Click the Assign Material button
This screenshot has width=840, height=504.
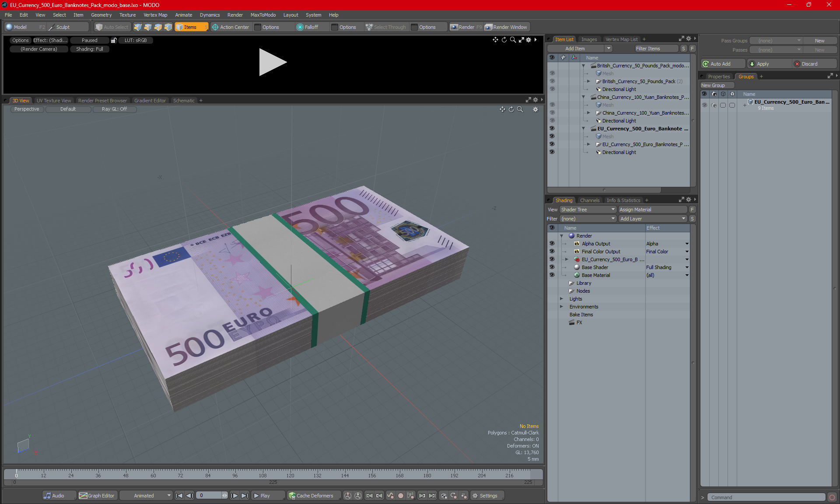point(652,210)
